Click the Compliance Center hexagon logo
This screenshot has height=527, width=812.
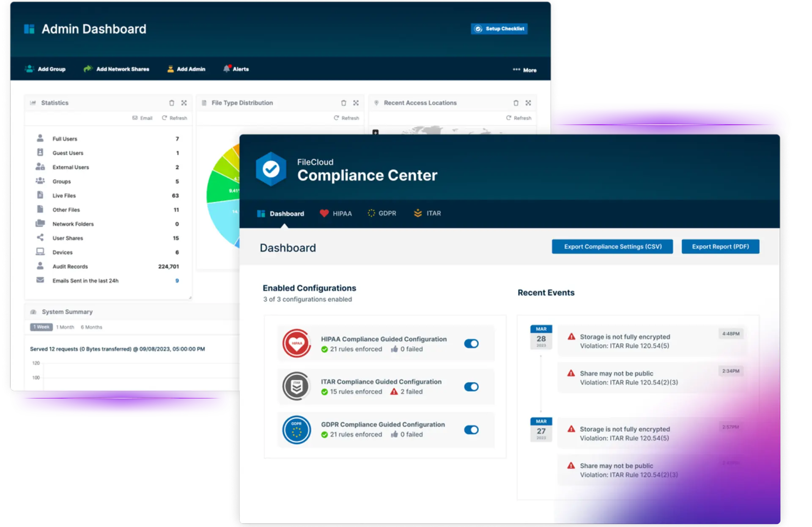click(x=271, y=169)
